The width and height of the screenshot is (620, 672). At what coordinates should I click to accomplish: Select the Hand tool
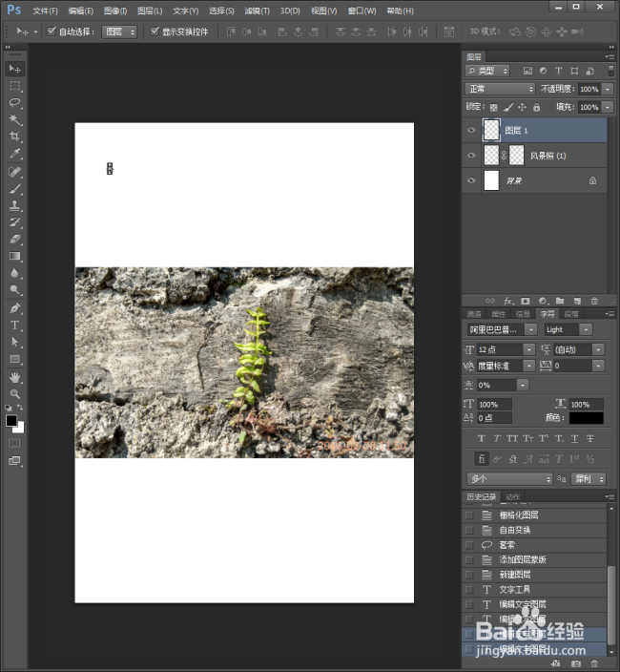[15, 377]
